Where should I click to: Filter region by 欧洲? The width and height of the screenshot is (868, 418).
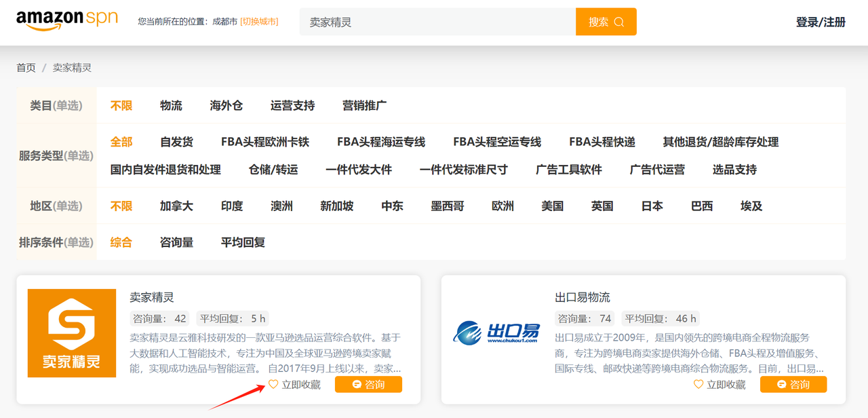point(502,206)
